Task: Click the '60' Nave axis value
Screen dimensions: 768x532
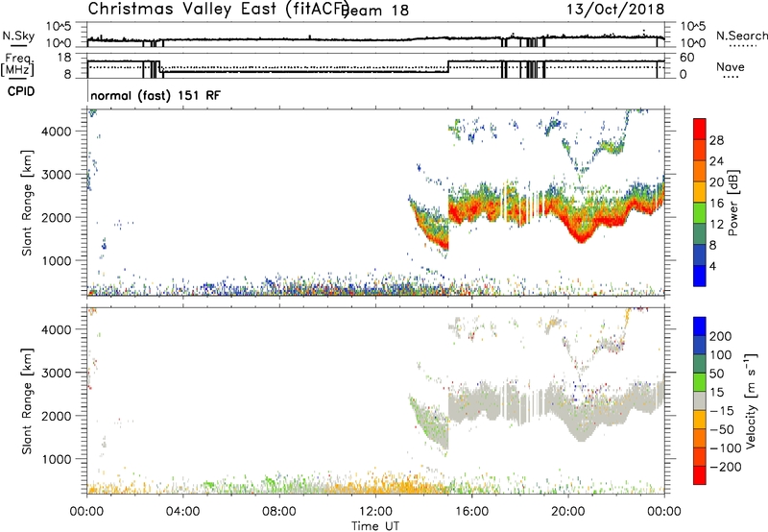Action: 686,58
